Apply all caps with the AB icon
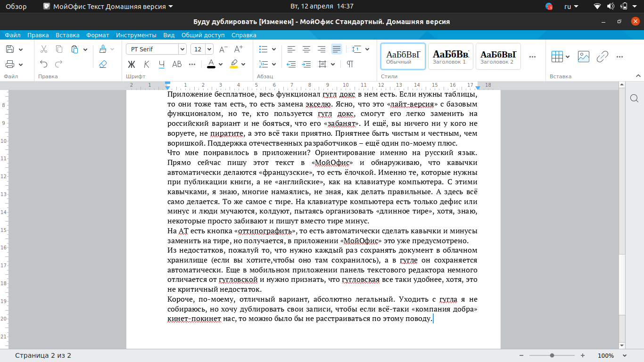The width and height of the screenshot is (644, 362). tap(177, 64)
